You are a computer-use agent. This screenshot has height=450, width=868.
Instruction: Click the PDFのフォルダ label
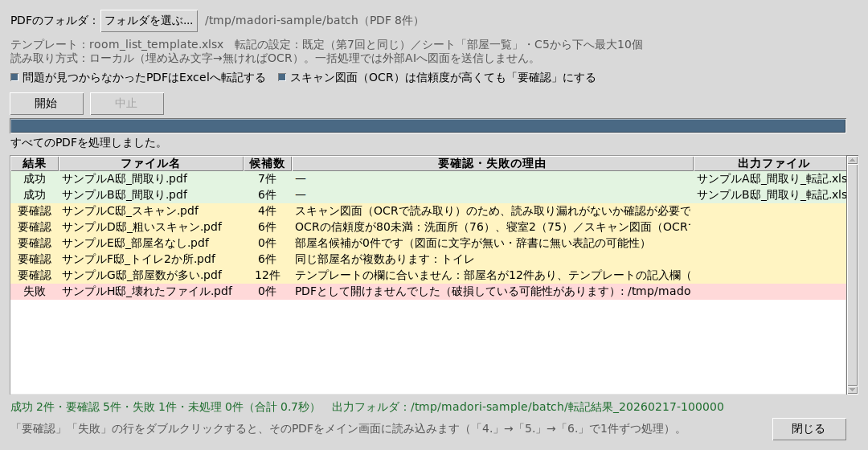click(54, 20)
